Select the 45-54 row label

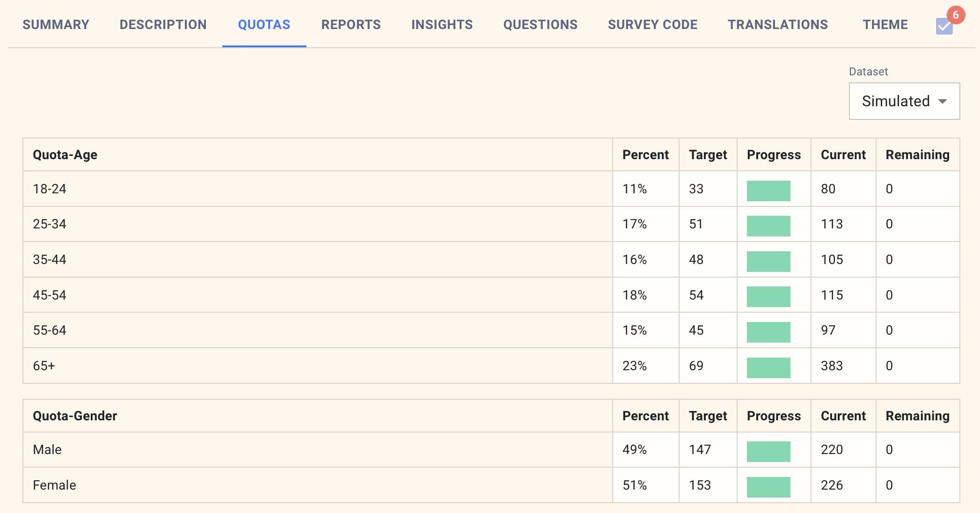coord(50,295)
